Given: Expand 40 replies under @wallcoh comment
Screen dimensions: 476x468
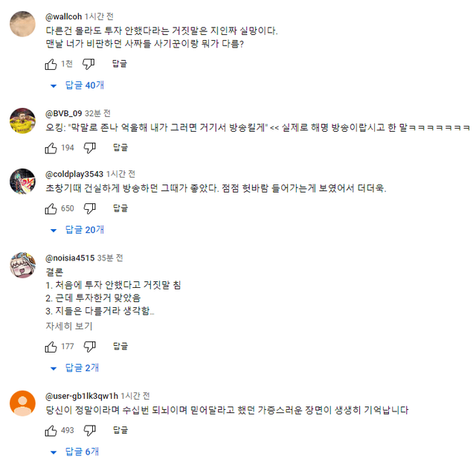Looking at the screenshot, I should coord(78,86).
